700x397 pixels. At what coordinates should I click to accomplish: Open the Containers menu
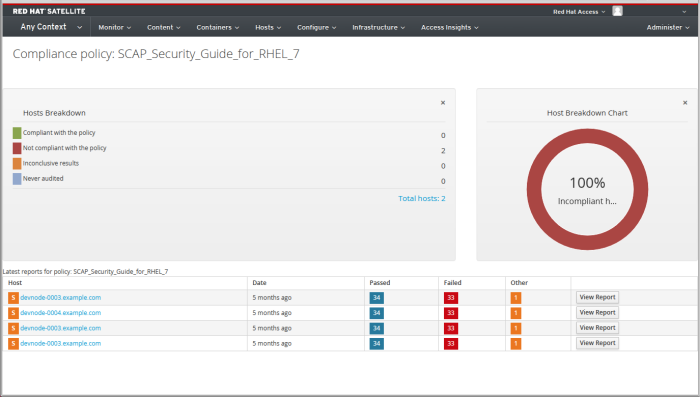[x=218, y=27]
